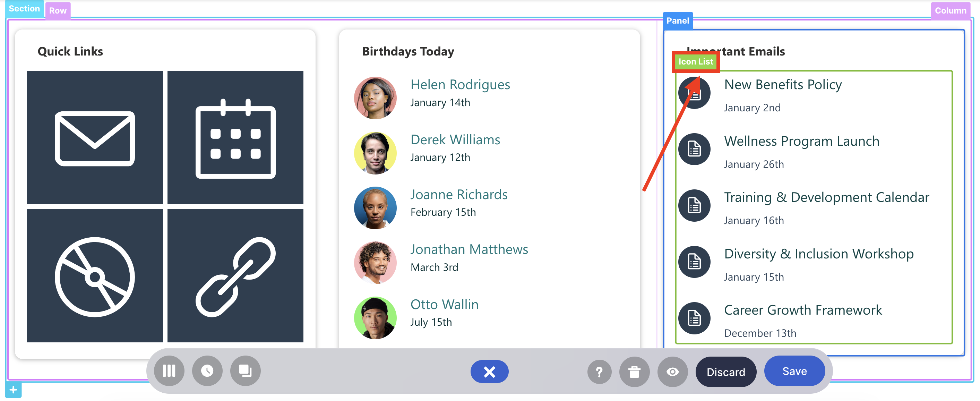Open Helen Rodrigues profile link

tap(460, 84)
